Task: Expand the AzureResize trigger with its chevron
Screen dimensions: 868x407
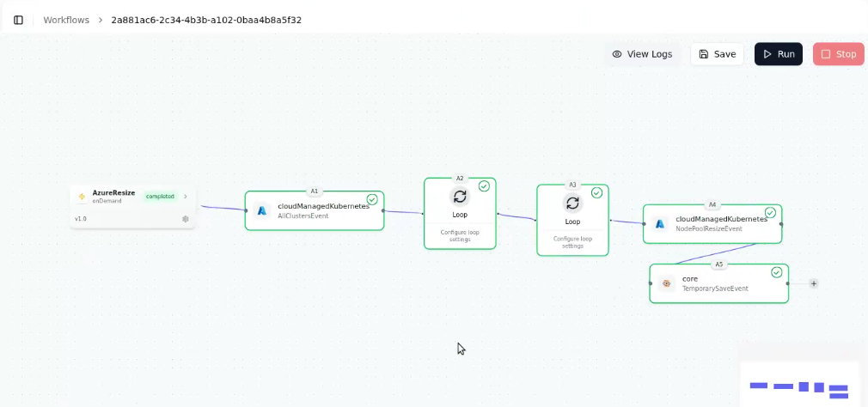Action: pyautogui.click(x=186, y=197)
